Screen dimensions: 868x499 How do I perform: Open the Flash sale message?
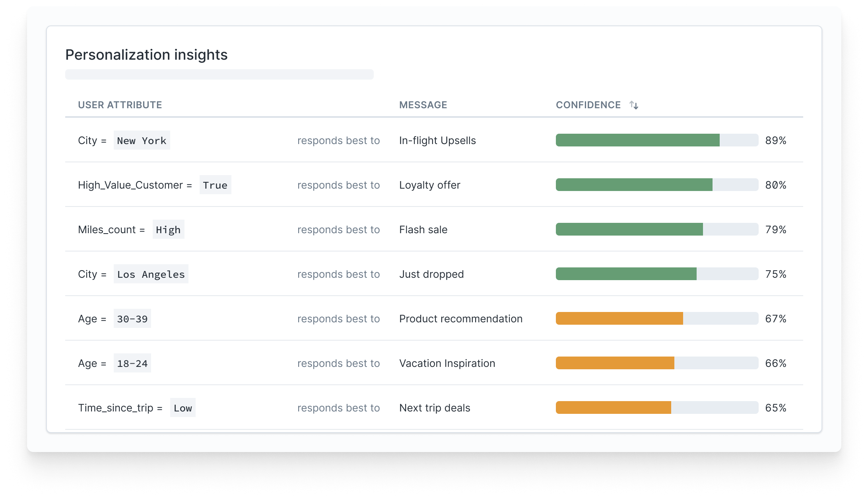pos(423,230)
